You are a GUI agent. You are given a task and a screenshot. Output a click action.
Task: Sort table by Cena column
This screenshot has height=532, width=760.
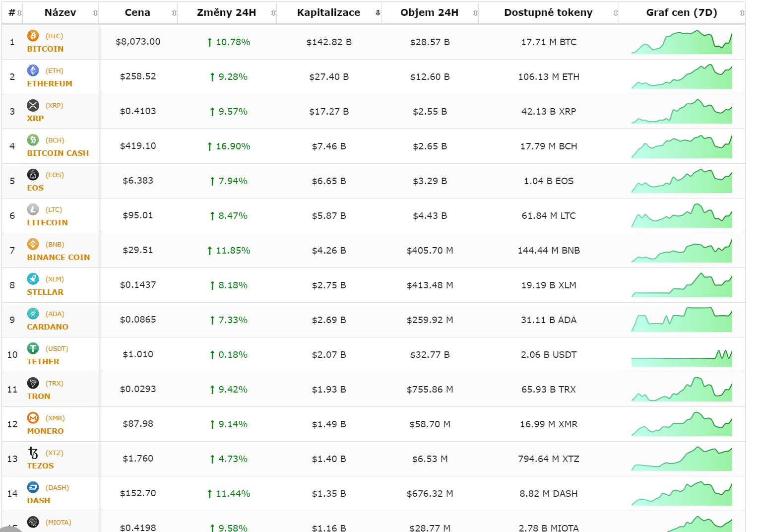[137, 12]
